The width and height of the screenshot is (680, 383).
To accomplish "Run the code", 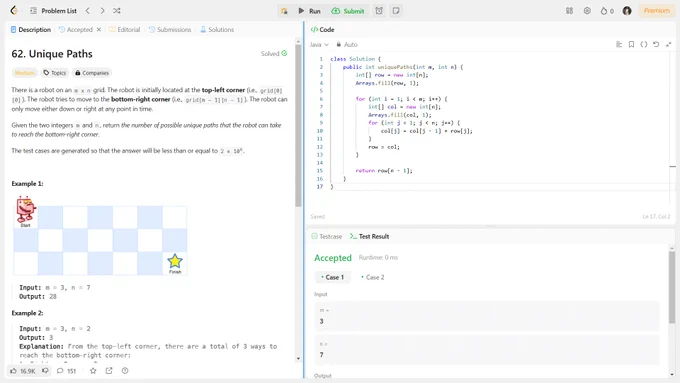I will pyautogui.click(x=309, y=11).
